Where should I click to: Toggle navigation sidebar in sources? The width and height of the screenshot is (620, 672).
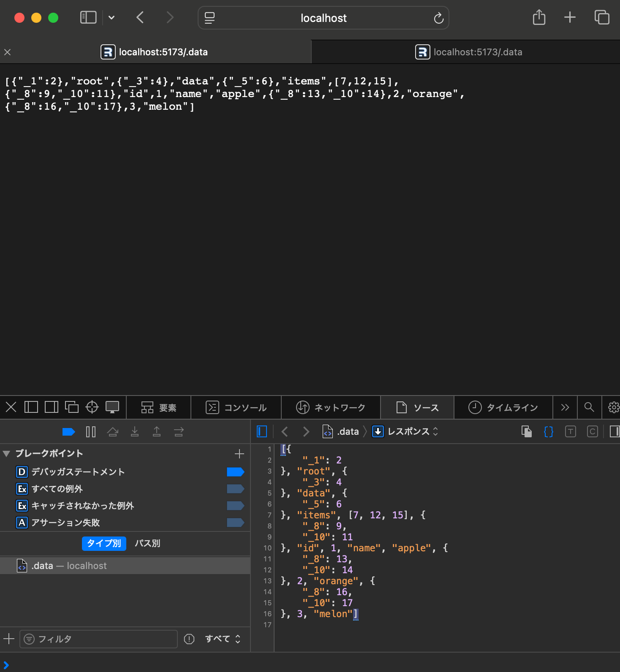(x=262, y=431)
